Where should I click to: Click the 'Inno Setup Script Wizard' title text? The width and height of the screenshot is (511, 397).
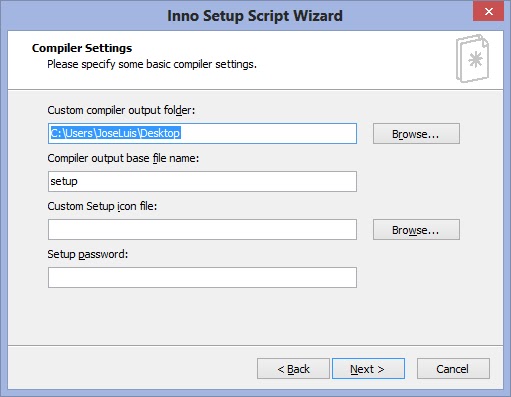255,16
